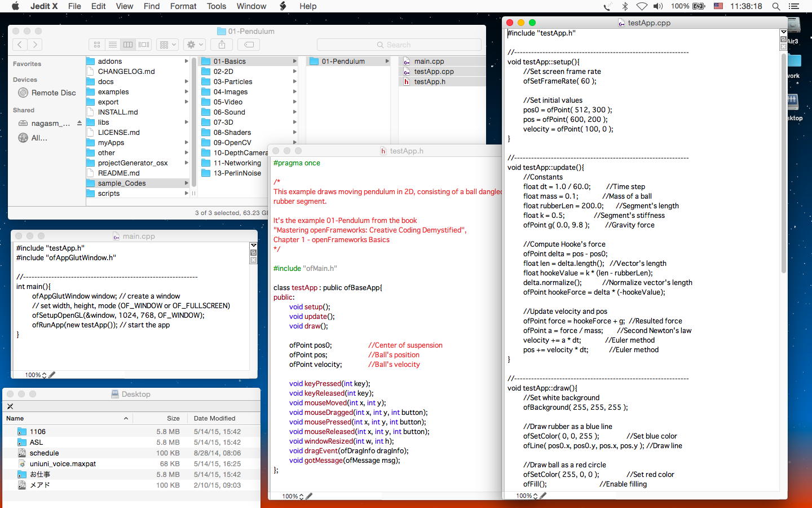This screenshot has height=508, width=812.
Task: Click the Finder share button
Action: (222, 45)
